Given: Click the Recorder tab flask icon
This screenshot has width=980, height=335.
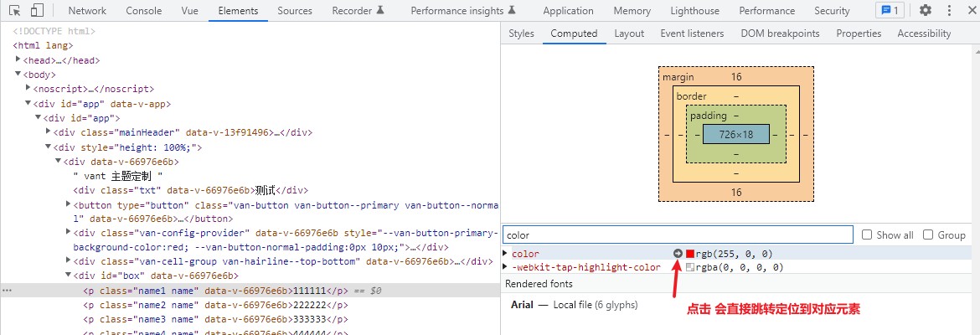Looking at the screenshot, I should coord(380,11).
